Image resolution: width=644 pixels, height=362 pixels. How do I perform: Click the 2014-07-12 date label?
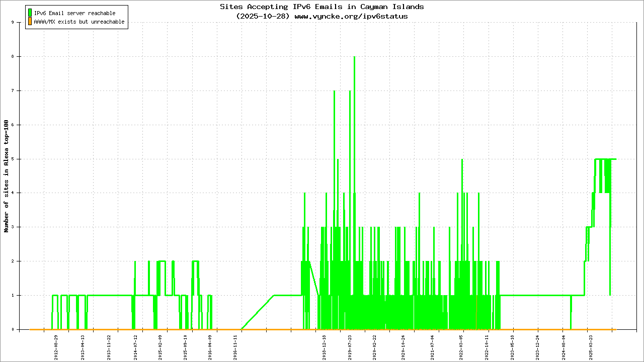point(135,345)
